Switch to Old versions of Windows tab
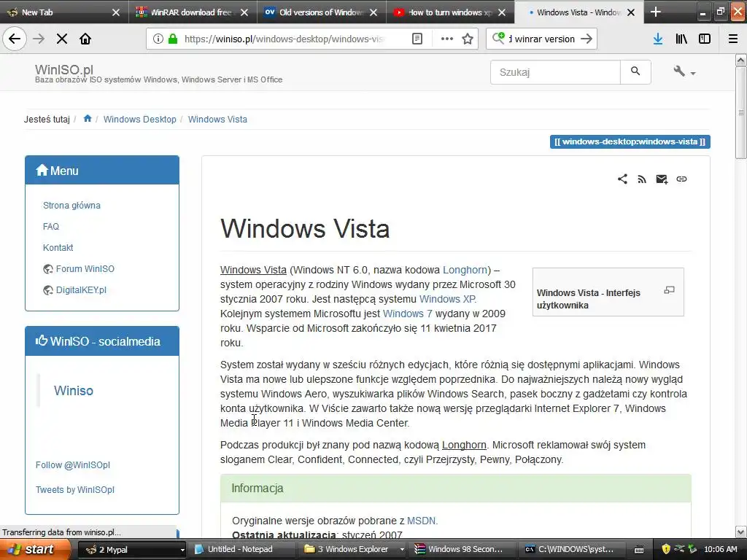This screenshot has width=747, height=560. coord(314,12)
